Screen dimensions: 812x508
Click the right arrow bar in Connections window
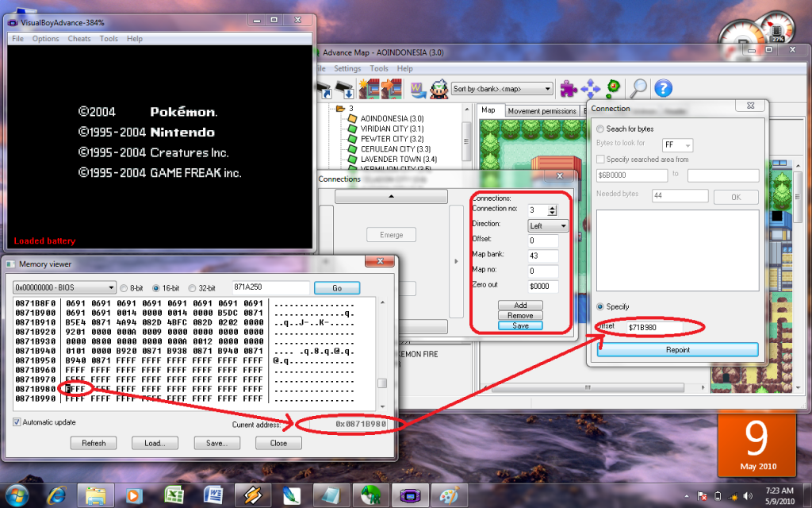tap(456, 261)
